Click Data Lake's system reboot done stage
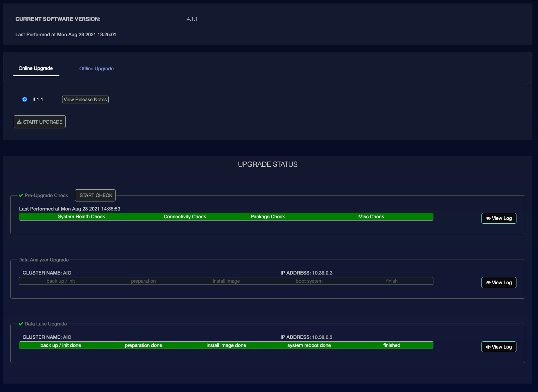The height and width of the screenshot is (392, 538). click(x=309, y=345)
